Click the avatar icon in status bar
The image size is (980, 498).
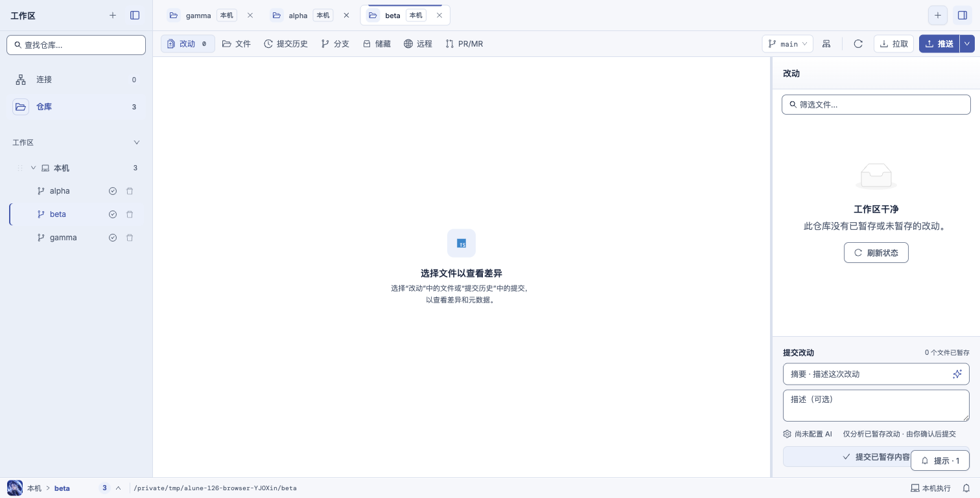point(15,488)
